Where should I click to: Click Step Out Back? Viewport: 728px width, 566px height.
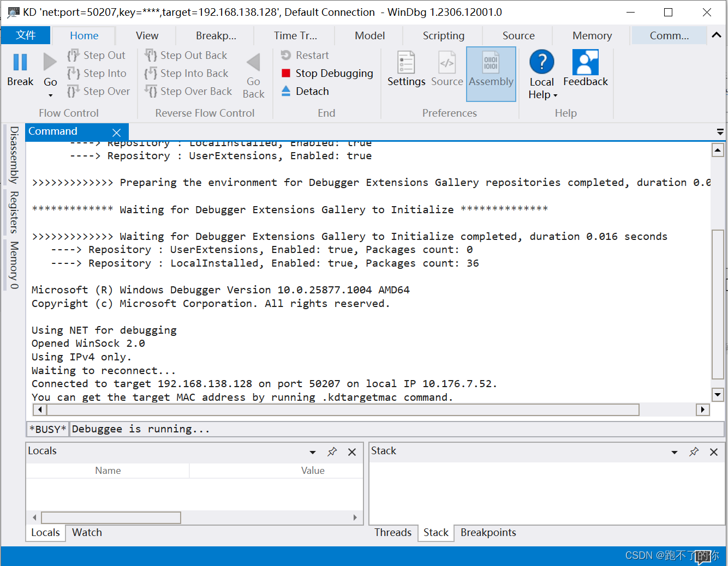coord(186,55)
